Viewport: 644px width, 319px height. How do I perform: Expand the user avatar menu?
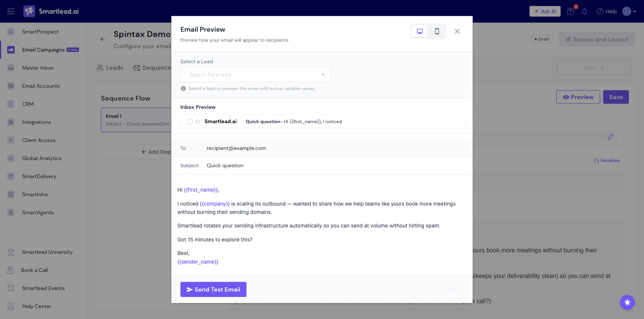pos(629,11)
